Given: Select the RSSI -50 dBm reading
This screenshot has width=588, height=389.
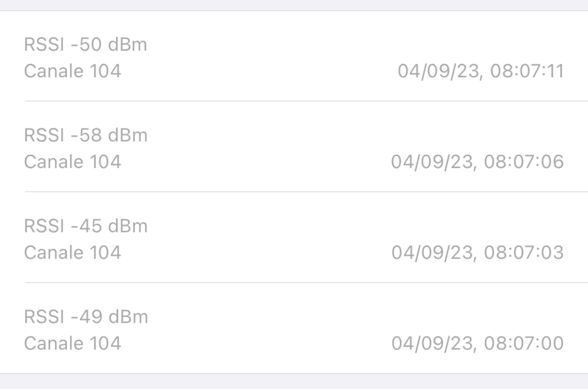Looking at the screenshot, I should pyautogui.click(x=85, y=44).
